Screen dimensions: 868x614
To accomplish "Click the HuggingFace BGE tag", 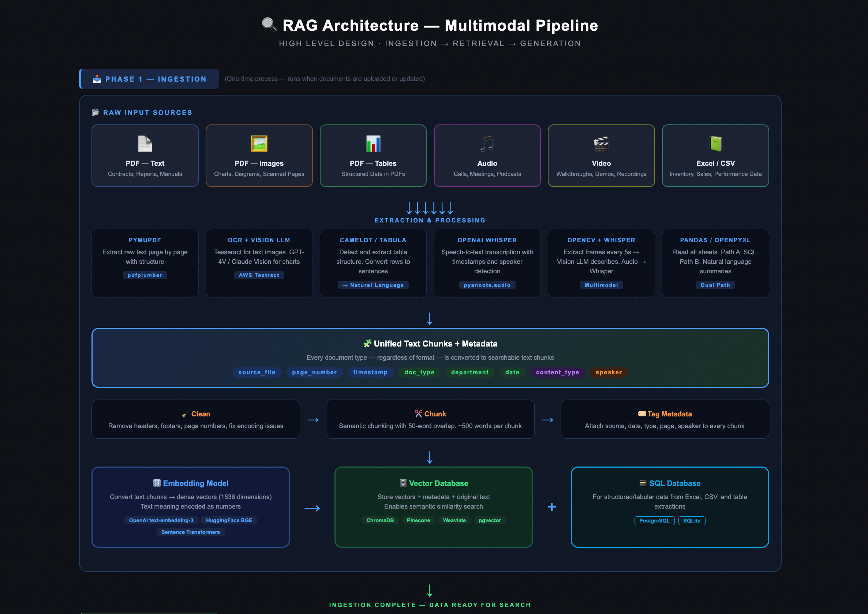I will (x=229, y=520).
